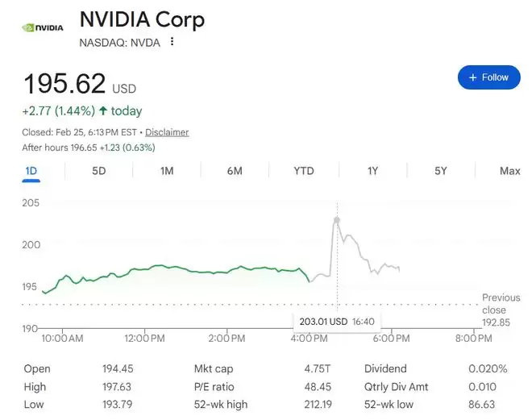This screenshot has height=420, width=532.
Task: Click the chart hover point marker
Action: tap(337, 220)
